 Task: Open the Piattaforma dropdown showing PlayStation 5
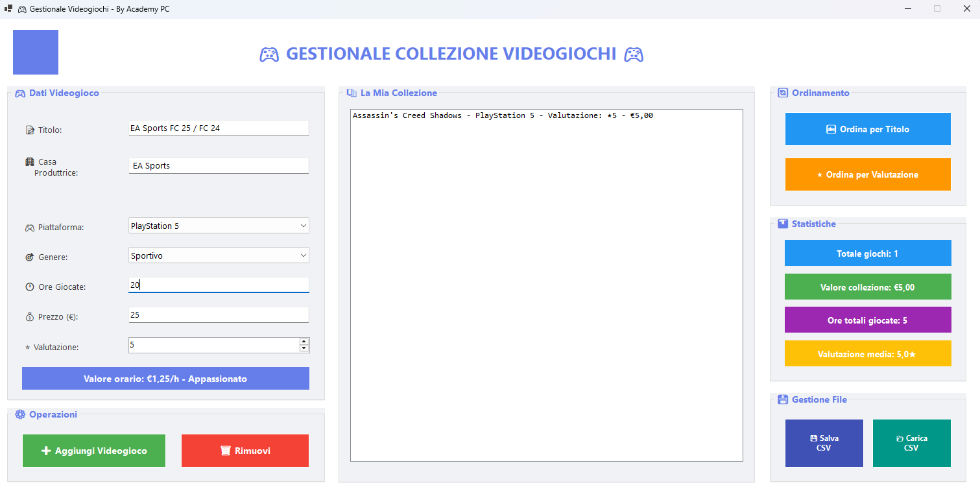(x=219, y=226)
